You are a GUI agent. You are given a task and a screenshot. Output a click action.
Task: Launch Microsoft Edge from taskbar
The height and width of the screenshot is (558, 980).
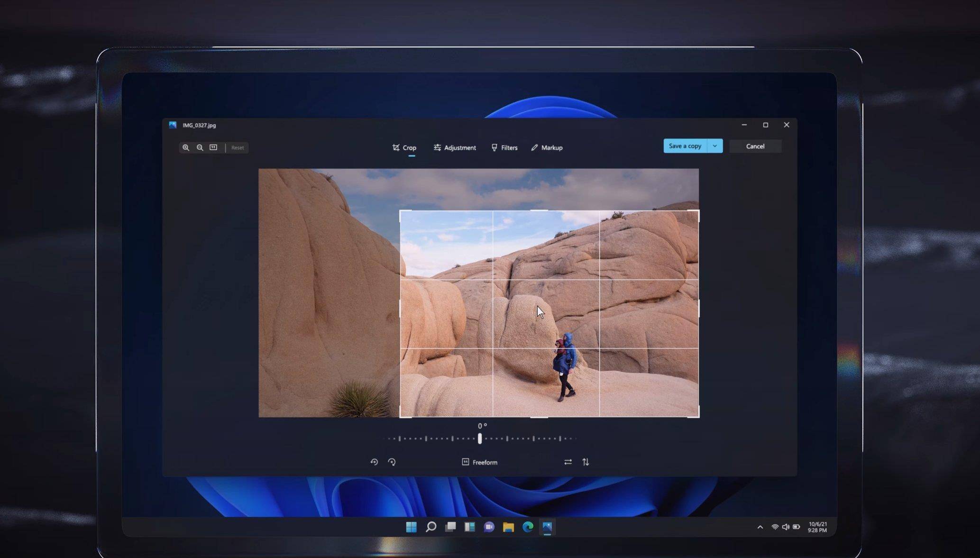(x=528, y=527)
